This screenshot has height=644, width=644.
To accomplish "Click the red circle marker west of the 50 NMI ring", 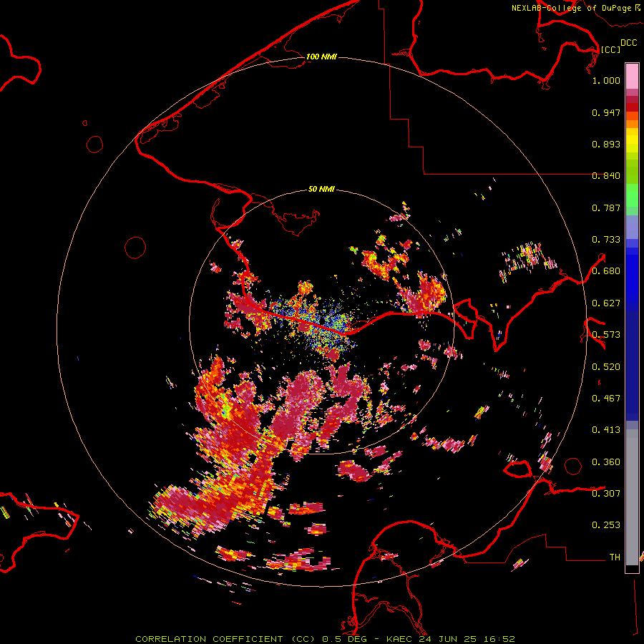I will (135, 248).
